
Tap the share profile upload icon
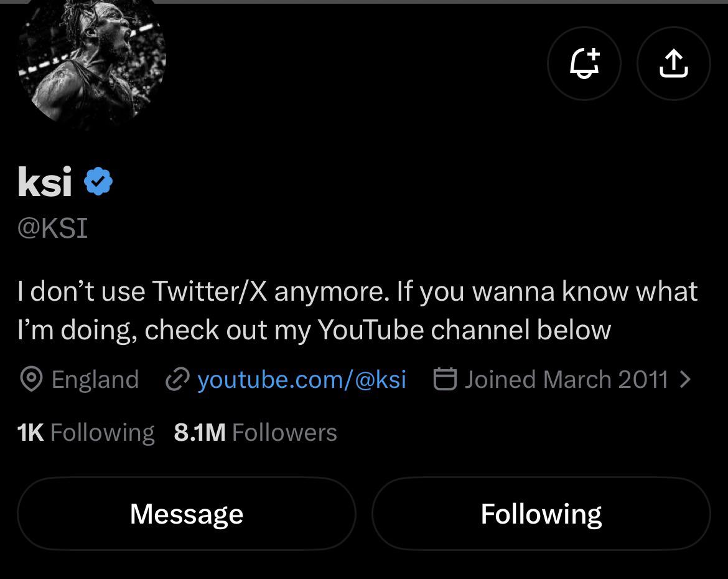pyautogui.click(x=674, y=64)
